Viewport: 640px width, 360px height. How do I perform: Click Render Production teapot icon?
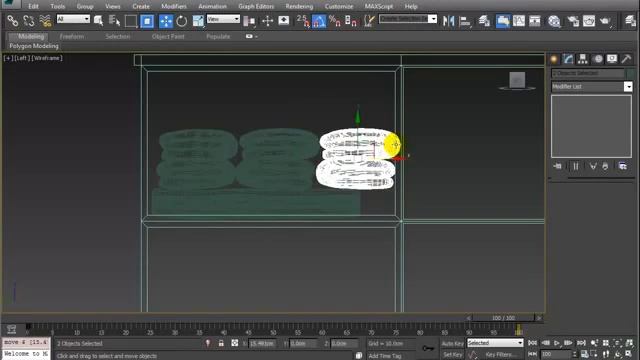click(605, 21)
